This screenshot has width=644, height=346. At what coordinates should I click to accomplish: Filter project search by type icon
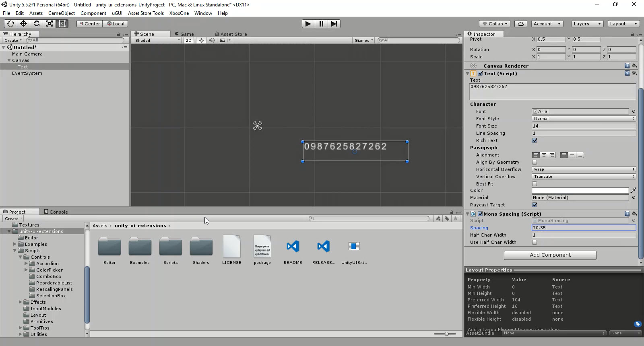tap(438, 218)
